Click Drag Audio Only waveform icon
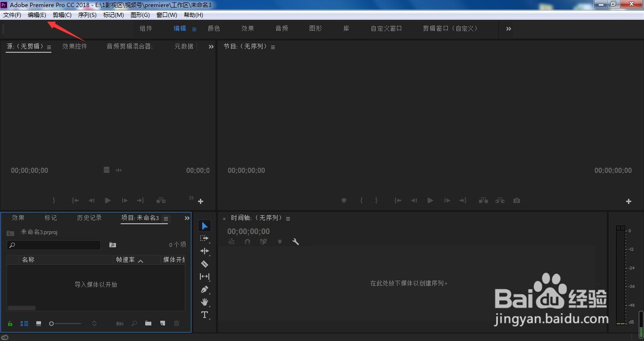 pyautogui.click(x=119, y=170)
